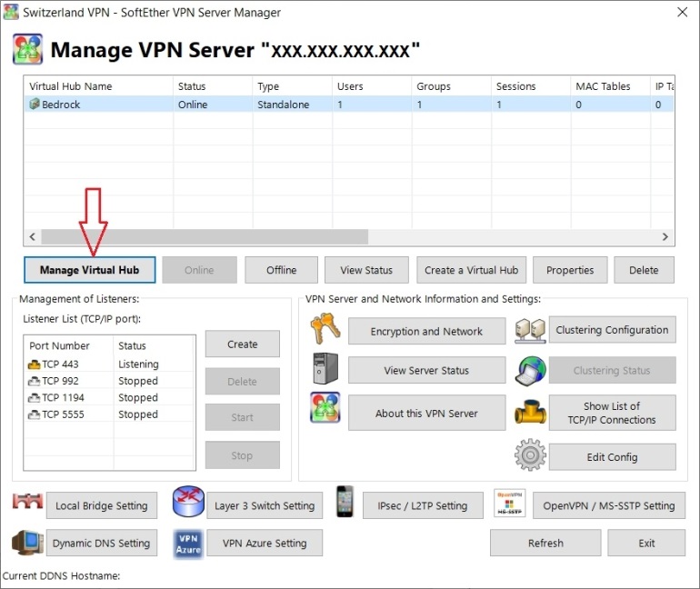700x589 pixels.
Task: Create a new listener port with the Create button
Action: point(242,344)
